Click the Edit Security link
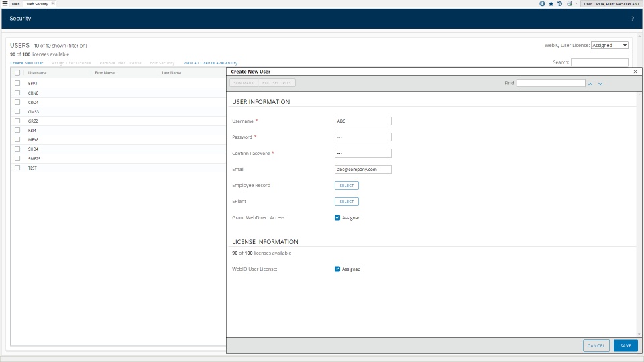The image size is (644, 362). pyautogui.click(x=162, y=63)
